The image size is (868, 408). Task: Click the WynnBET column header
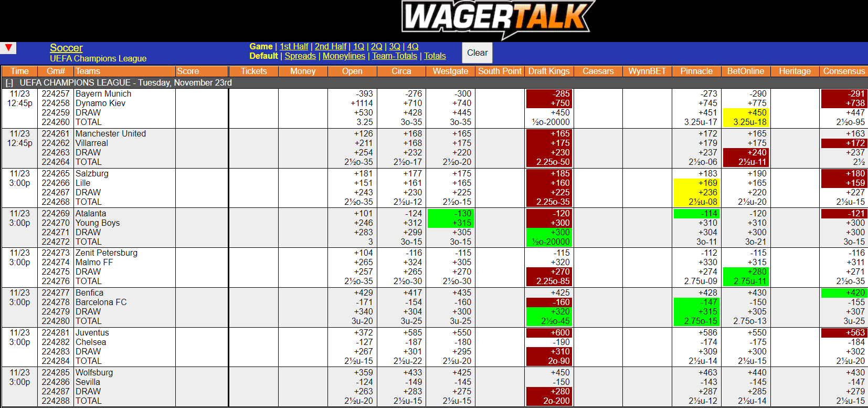click(x=647, y=71)
